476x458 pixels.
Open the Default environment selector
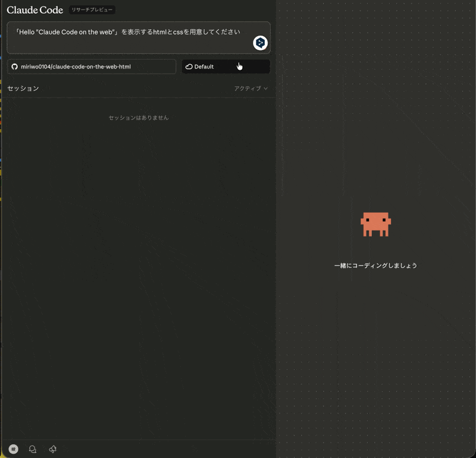click(x=226, y=66)
